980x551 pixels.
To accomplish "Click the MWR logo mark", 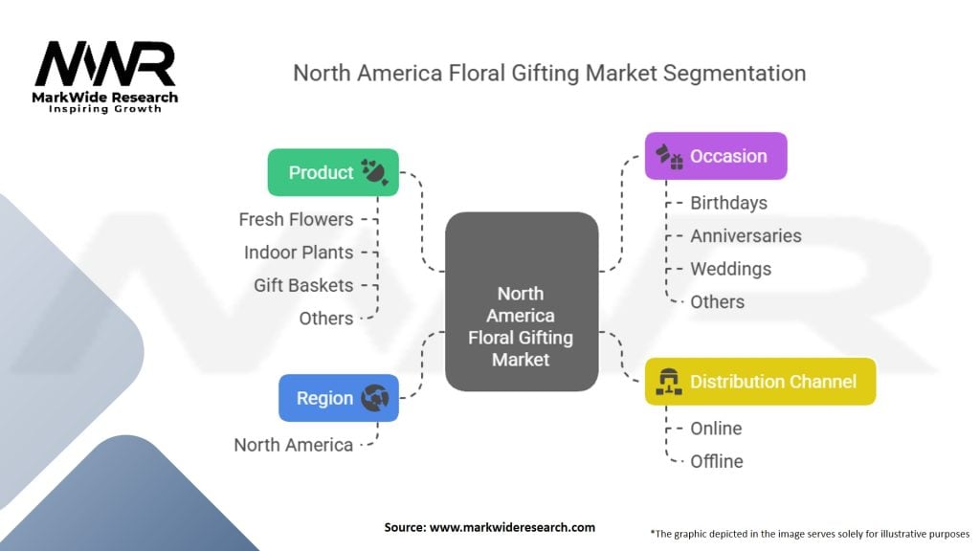I will click(105, 64).
